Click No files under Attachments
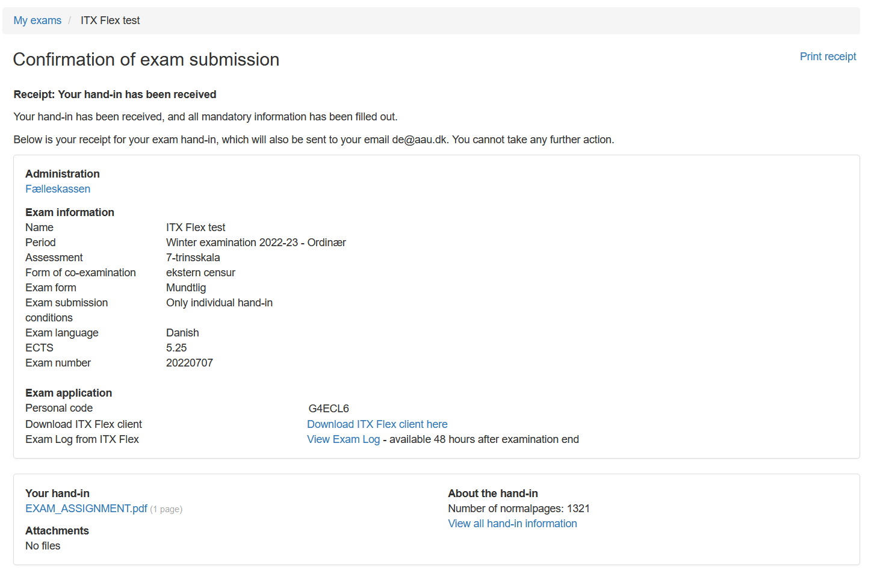 tap(43, 546)
